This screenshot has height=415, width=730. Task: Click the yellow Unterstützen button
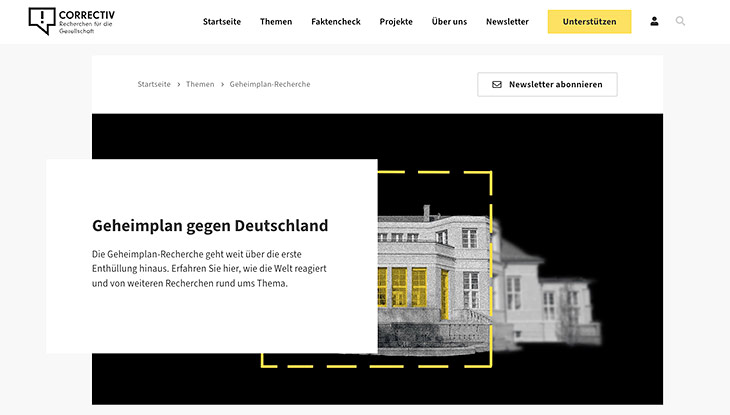coord(589,21)
